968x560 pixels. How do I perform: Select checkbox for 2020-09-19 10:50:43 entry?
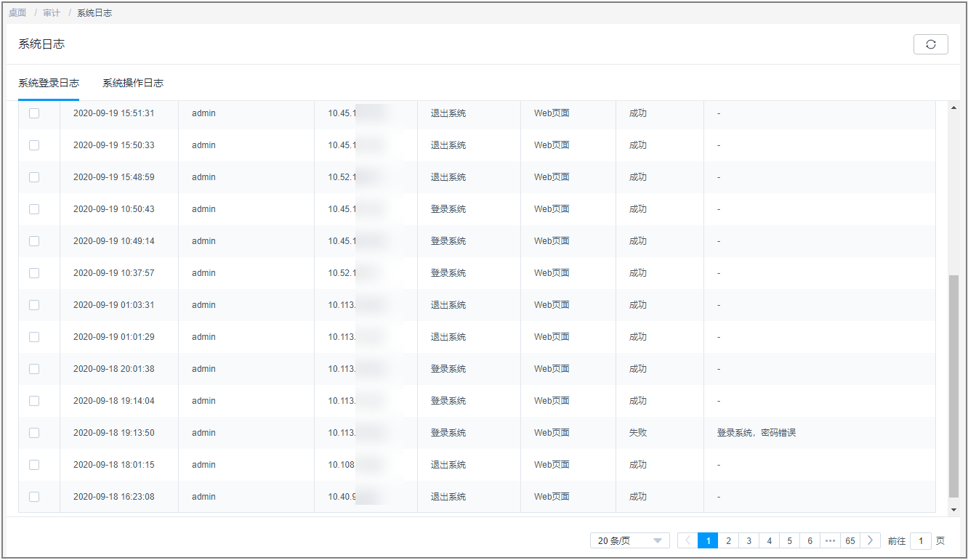coord(34,209)
